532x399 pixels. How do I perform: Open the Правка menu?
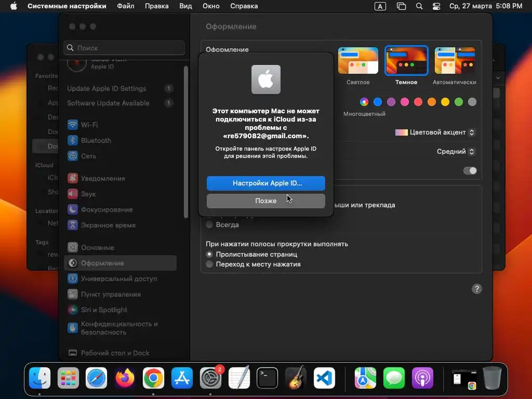(156, 6)
